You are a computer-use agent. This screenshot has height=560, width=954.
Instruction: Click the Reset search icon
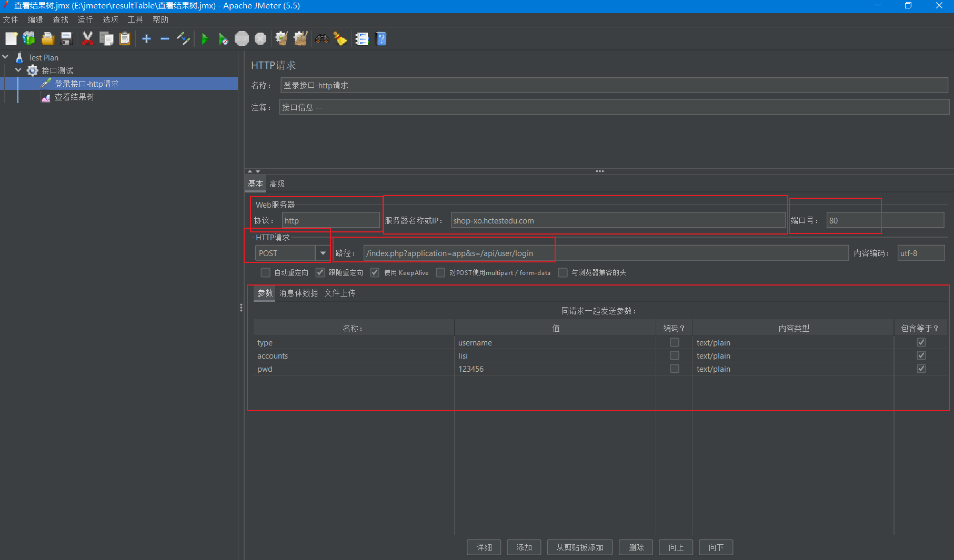340,38
